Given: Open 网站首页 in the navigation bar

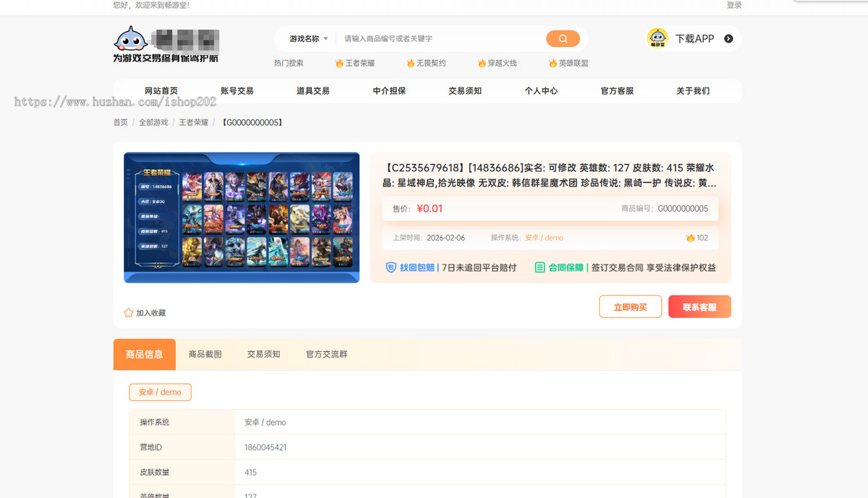Looking at the screenshot, I should point(161,91).
